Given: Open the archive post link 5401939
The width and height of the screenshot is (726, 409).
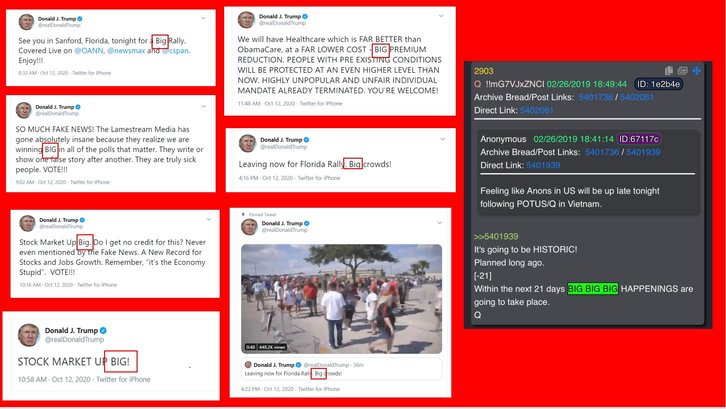Looking at the screenshot, I should [643, 152].
